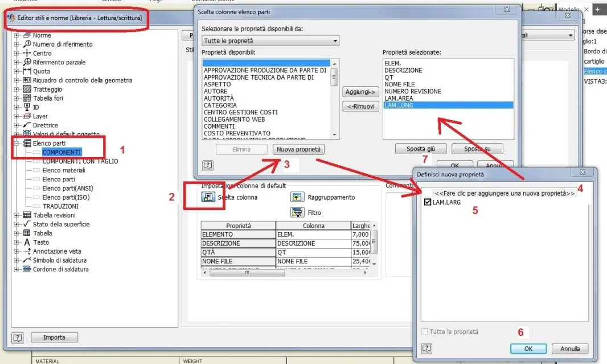Click the Numero di riferimento tree icon

(27, 44)
